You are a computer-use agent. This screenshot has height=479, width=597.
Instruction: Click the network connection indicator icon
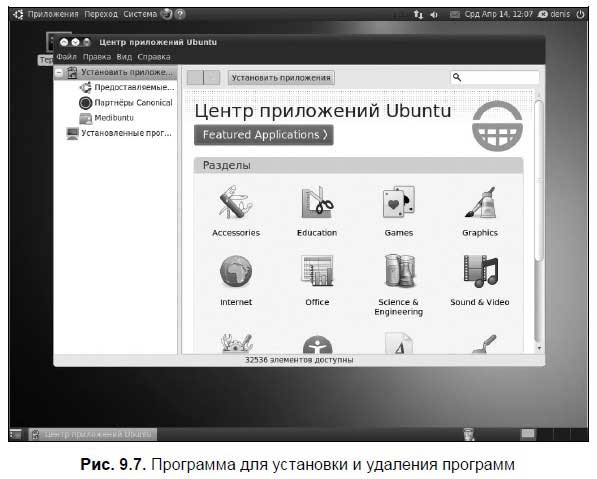click(x=418, y=14)
